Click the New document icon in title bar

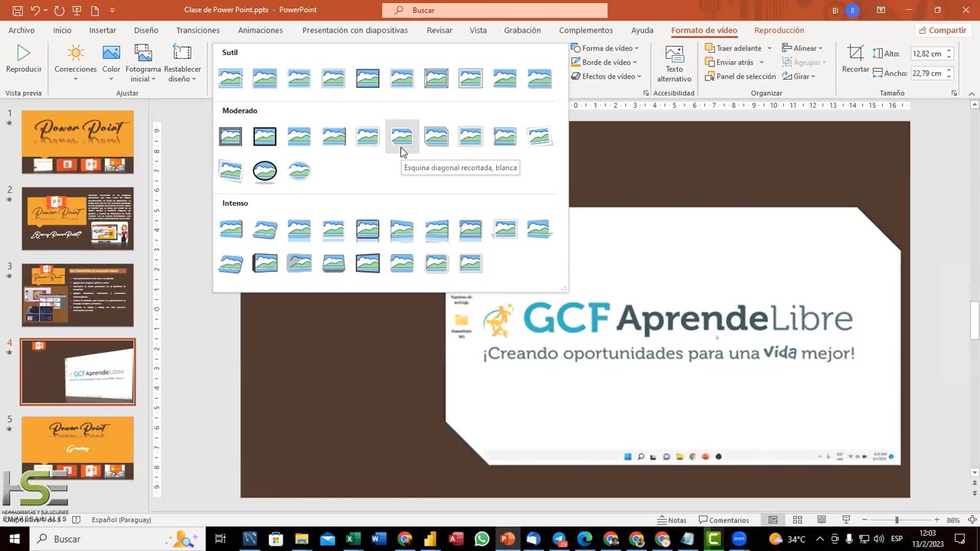(95, 10)
